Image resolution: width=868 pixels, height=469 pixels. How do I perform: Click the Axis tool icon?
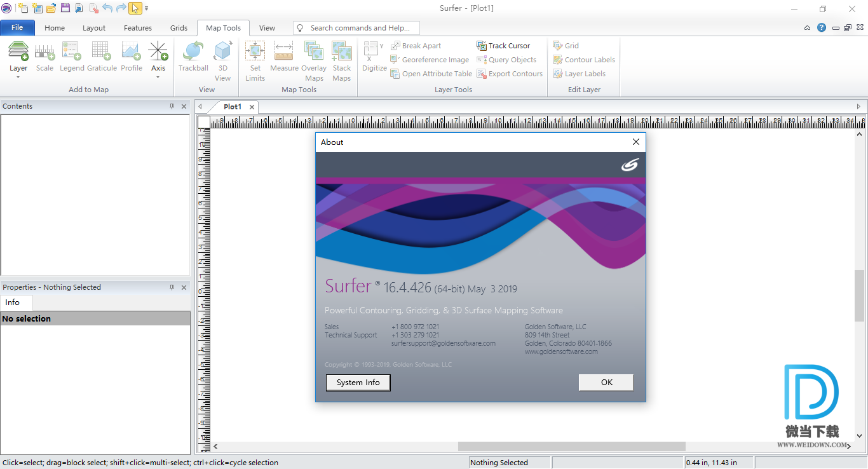158,51
